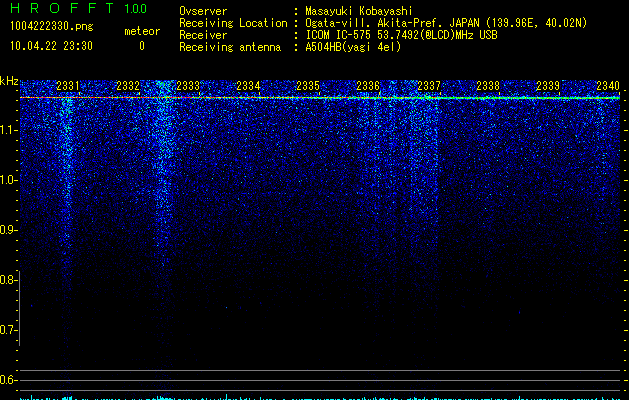Click the kHz axis unit label
Viewport: 629px width, 400px height.
pos(9,81)
